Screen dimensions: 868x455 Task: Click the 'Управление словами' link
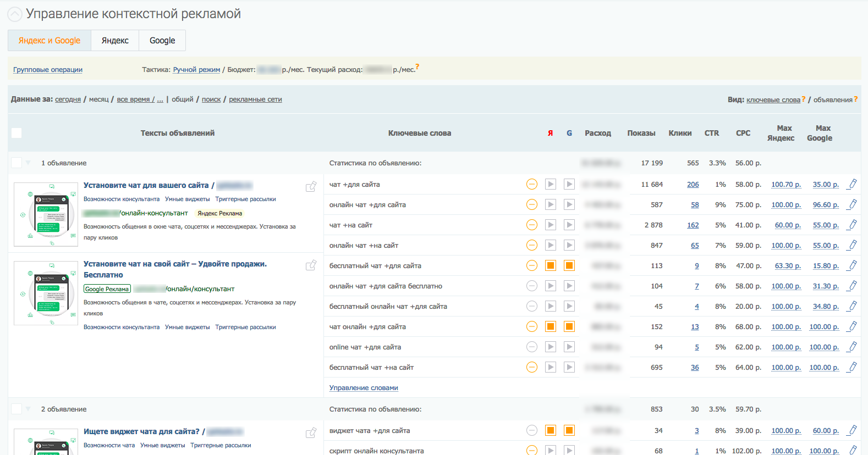coord(364,388)
